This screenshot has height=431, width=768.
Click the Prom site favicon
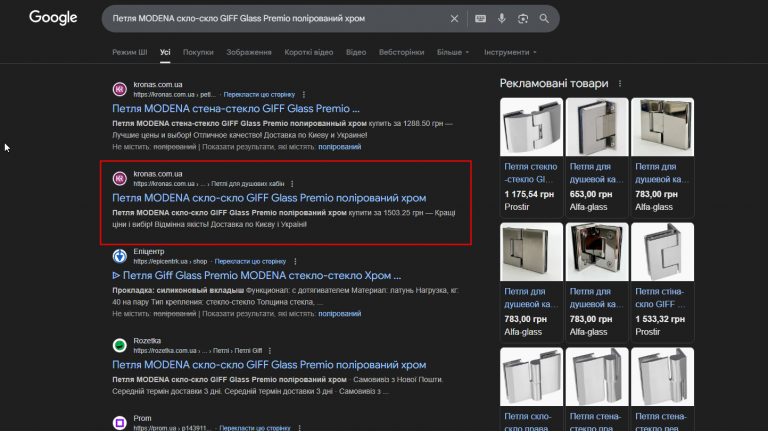[120, 423]
